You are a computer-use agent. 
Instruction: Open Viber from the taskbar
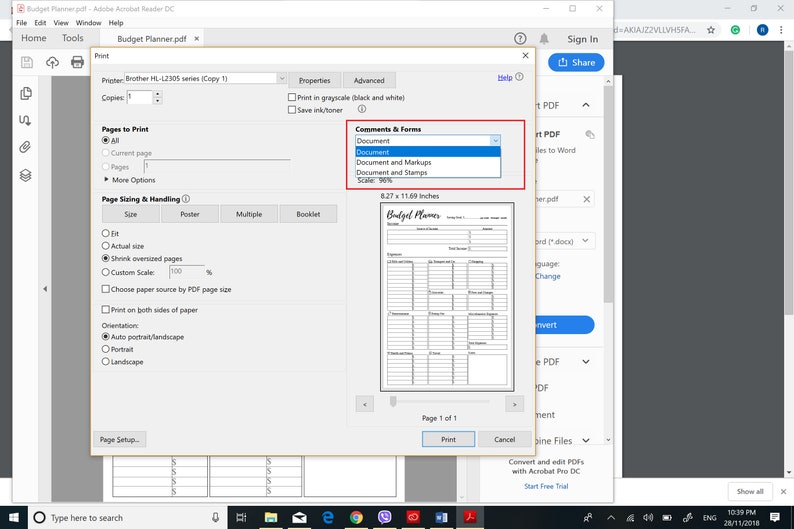click(x=384, y=517)
